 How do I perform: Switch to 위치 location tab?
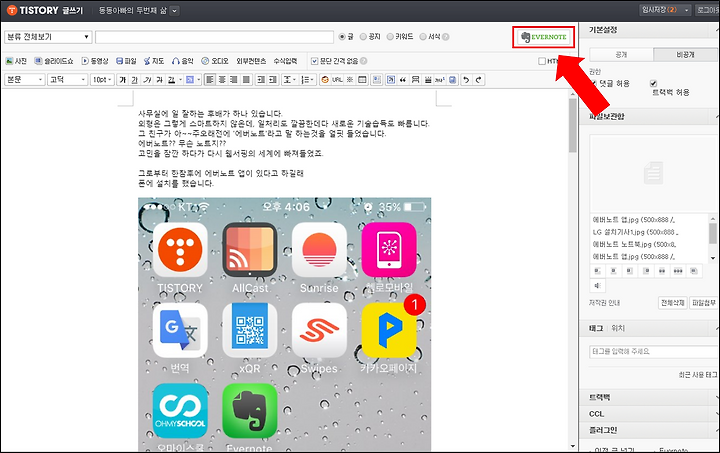point(618,328)
